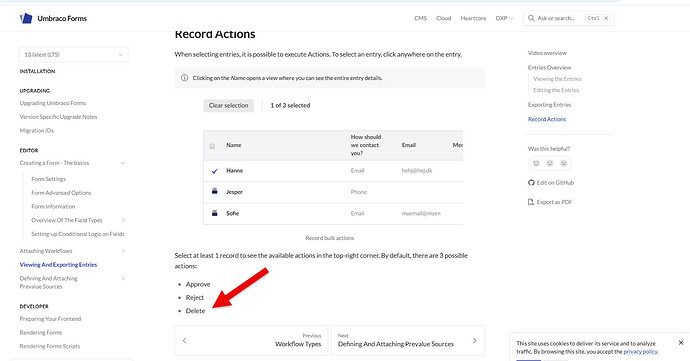
Task: Open the 13.latest (LTS) version dropdown
Action: point(73,55)
